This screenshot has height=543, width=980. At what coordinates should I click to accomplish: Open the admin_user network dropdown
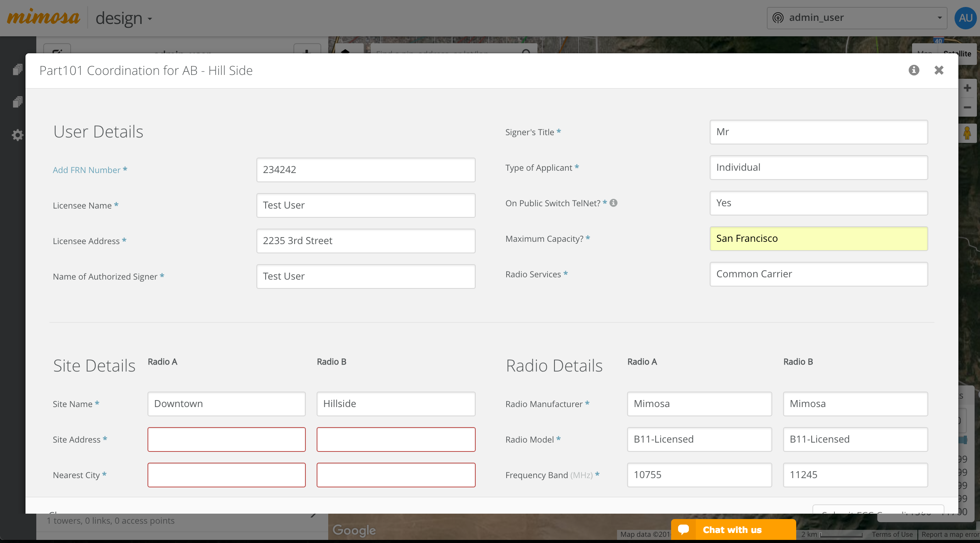click(x=856, y=18)
